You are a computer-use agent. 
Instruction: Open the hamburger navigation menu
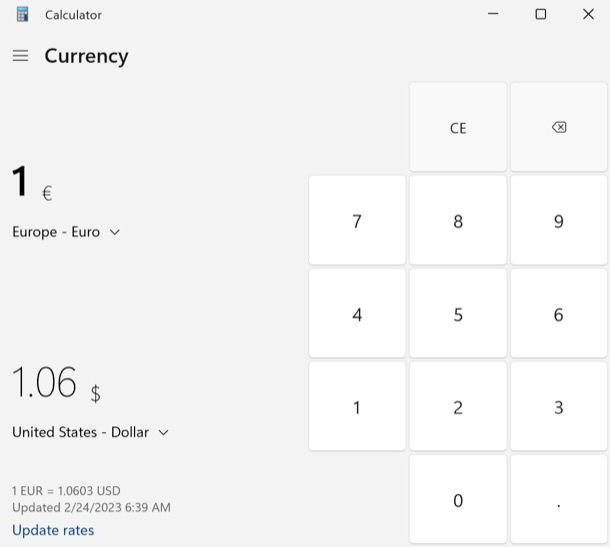click(20, 56)
